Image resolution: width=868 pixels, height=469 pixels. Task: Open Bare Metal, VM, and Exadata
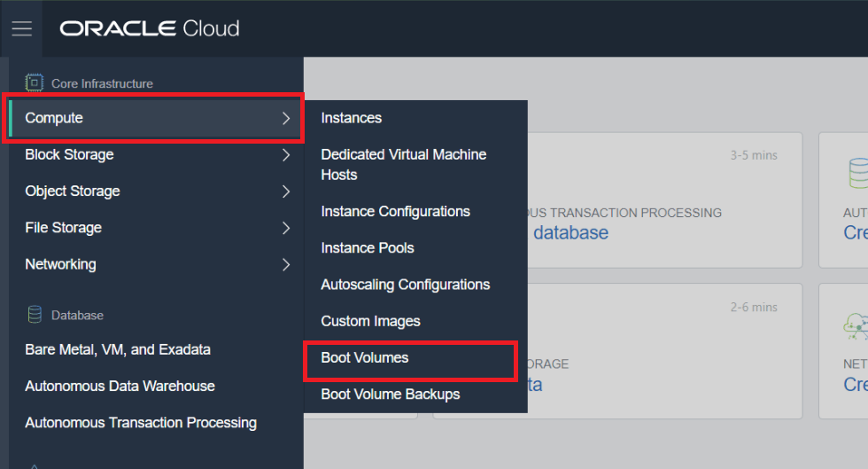point(118,350)
